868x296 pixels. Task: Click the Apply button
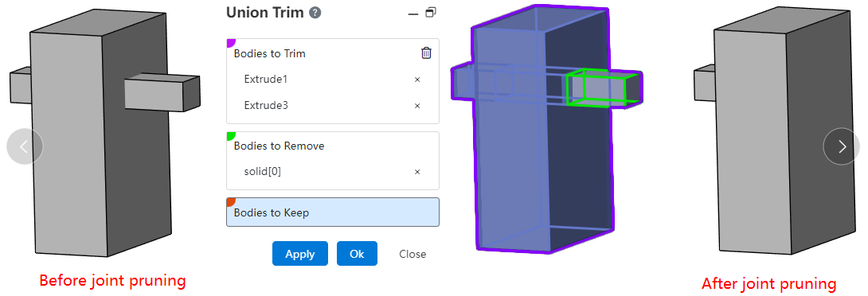tap(300, 254)
